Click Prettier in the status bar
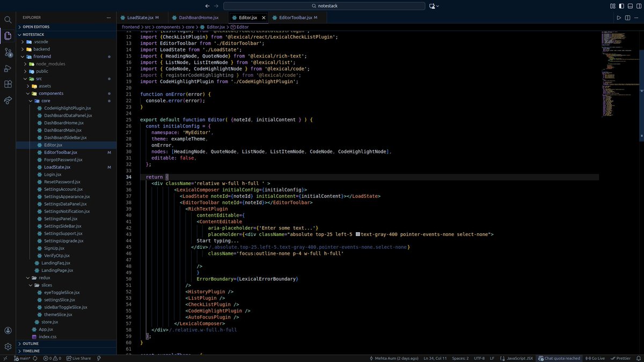This screenshot has height=362, width=644. pos(620,358)
